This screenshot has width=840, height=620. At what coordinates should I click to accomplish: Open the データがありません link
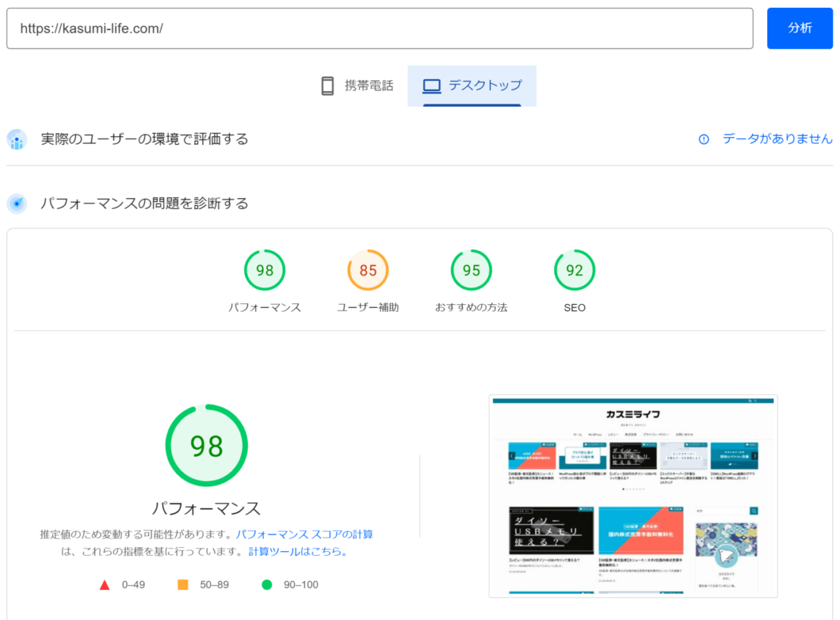[x=778, y=139]
